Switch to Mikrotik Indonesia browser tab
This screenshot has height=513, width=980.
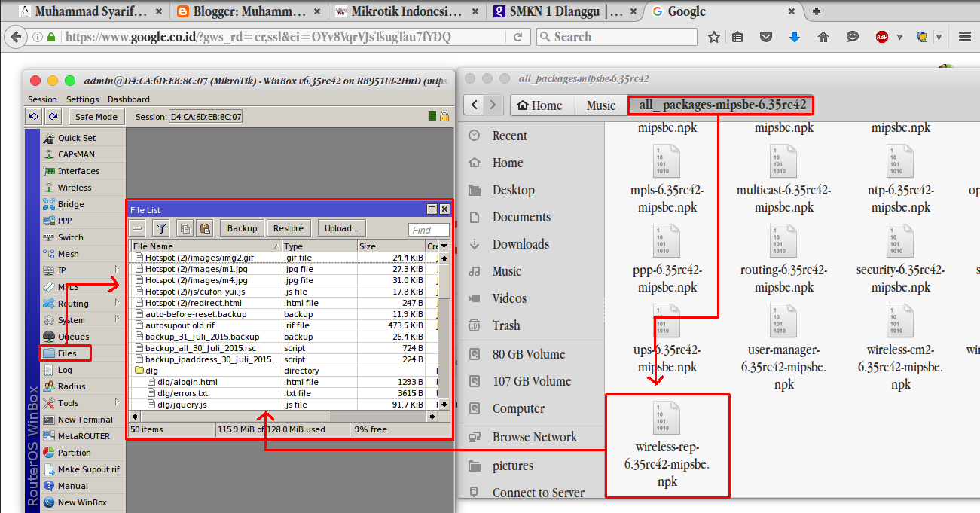coord(408,11)
